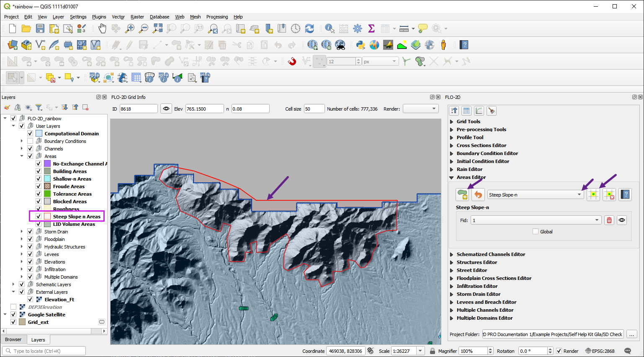Click the add polygon icon in Areas Editor

coord(462,195)
